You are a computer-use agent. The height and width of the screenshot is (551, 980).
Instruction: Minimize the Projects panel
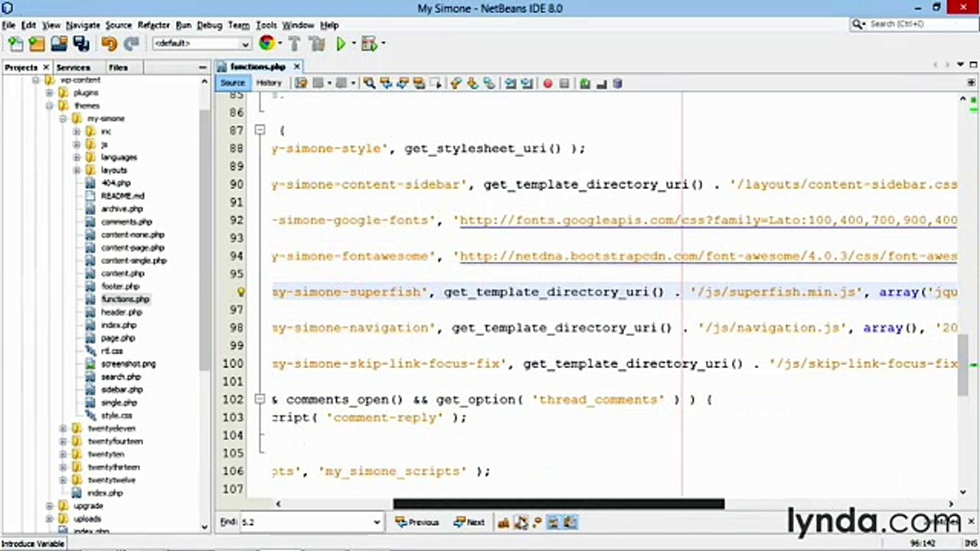203,67
